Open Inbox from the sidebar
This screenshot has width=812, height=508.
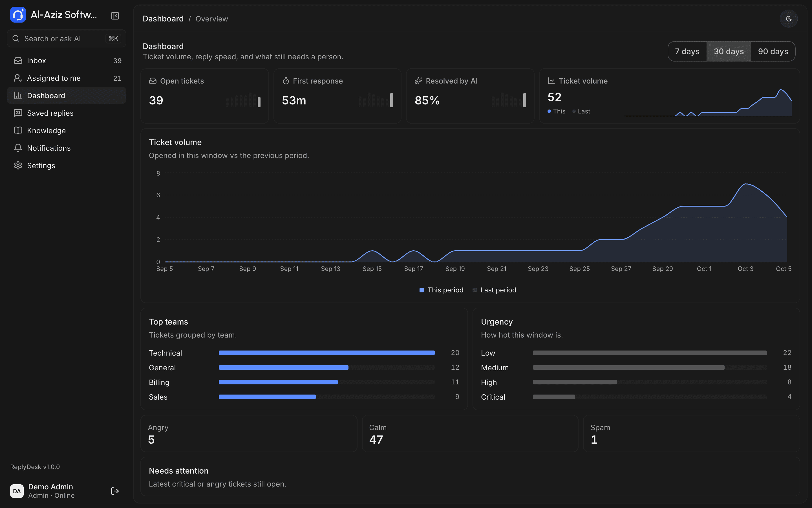(x=67, y=60)
